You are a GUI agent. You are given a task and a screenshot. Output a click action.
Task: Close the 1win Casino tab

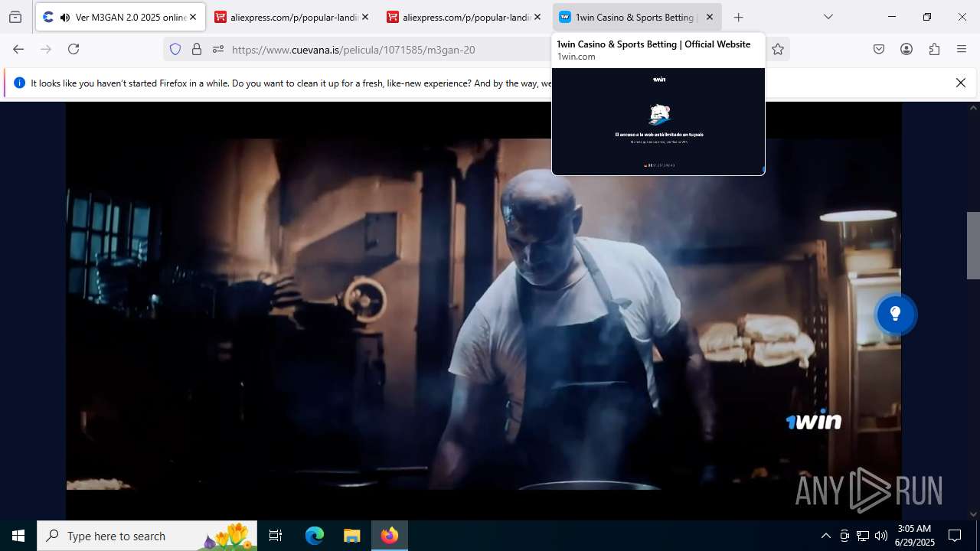point(710,17)
